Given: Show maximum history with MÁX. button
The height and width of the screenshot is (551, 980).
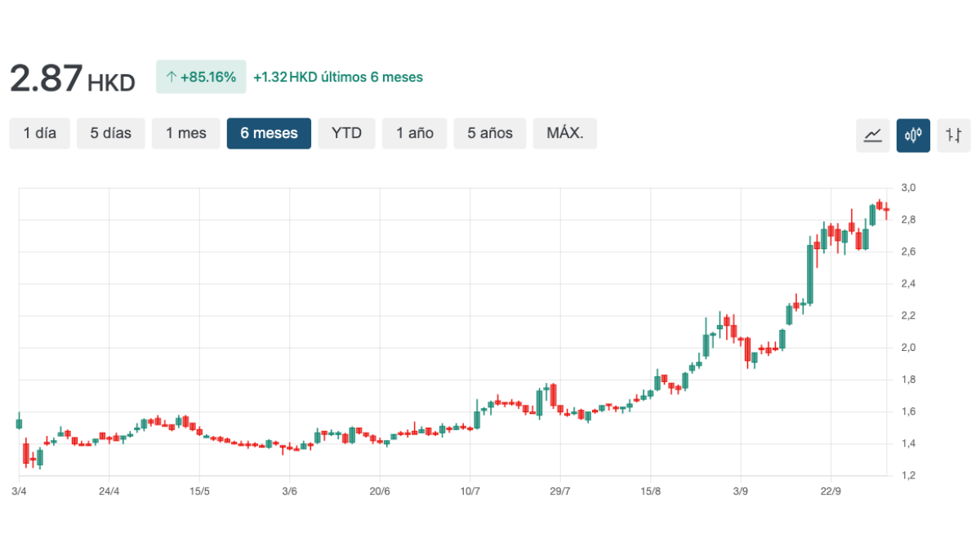Looking at the screenshot, I should 564,133.
